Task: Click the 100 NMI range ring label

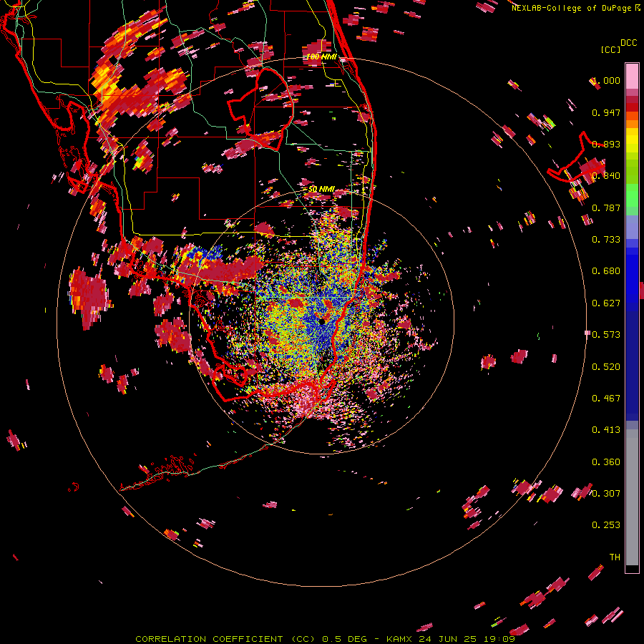Action: tap(321, 57)
